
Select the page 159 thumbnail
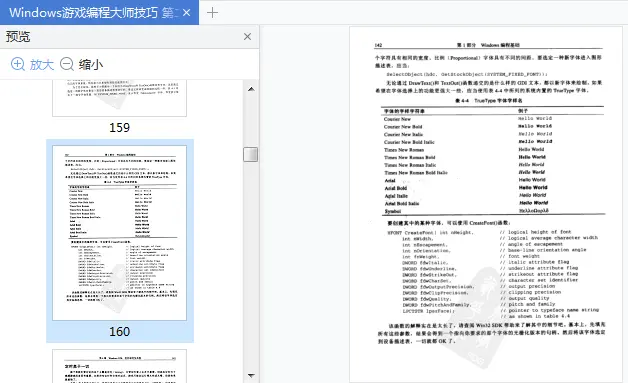point(119,98)
